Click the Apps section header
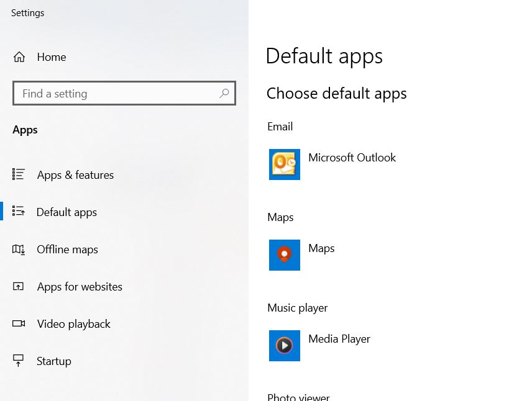Image resolution: width=532 pixels, height=401 pixels. 25,130
